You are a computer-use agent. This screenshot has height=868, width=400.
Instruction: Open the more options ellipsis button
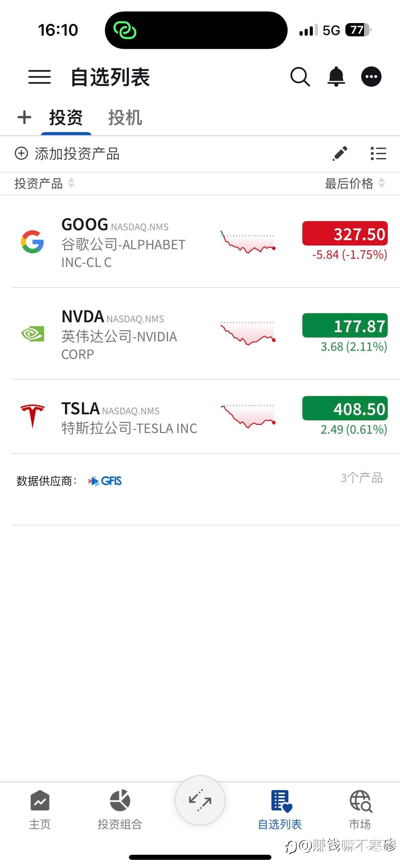coord(371,77)
